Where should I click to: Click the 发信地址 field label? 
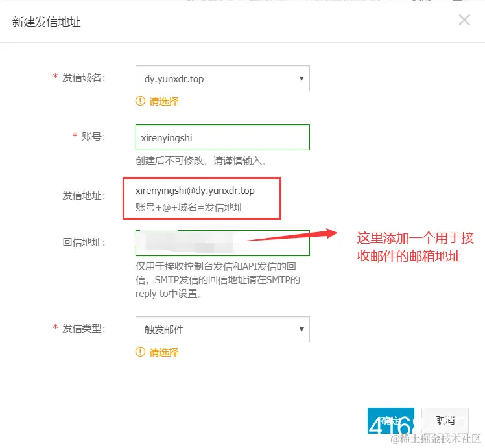pyautogui.click(x=84, y=195)
